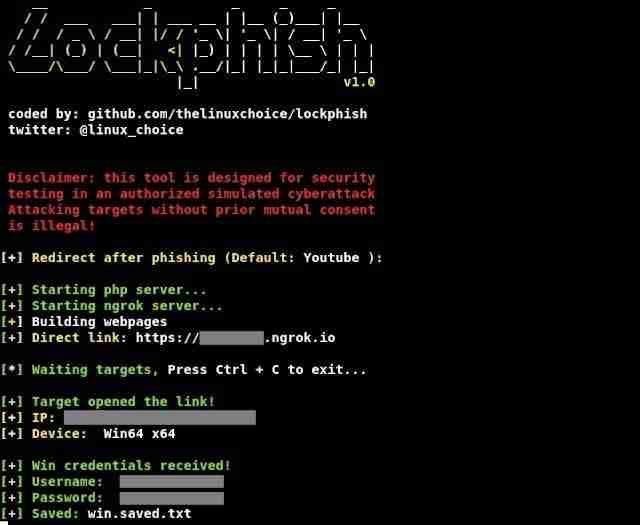
Task: Click the Press Ctrl + C to exit text
Action: click(267, 370)
